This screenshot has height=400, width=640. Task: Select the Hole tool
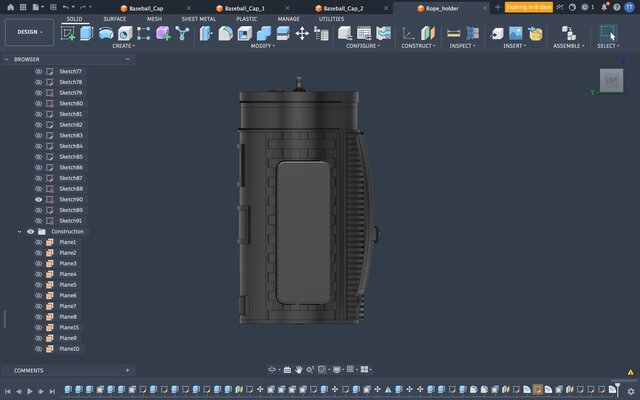pos(125,33)
